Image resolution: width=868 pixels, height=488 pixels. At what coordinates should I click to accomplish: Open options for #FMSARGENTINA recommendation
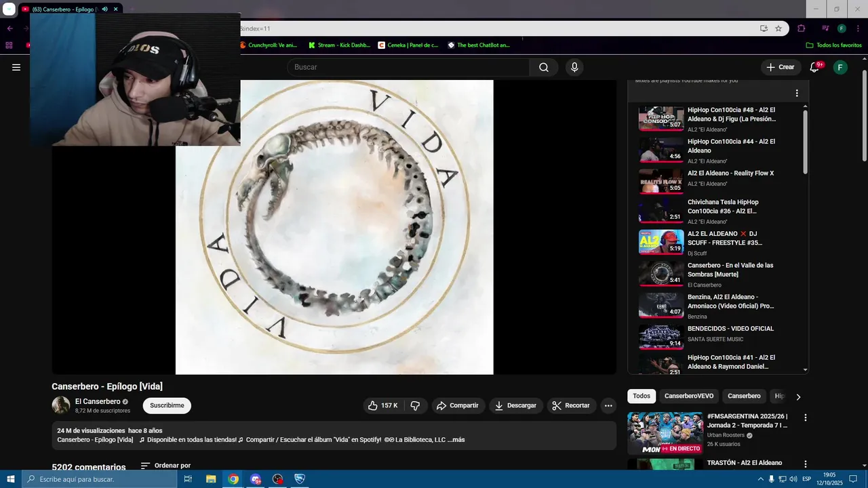[x=806, y=418]
